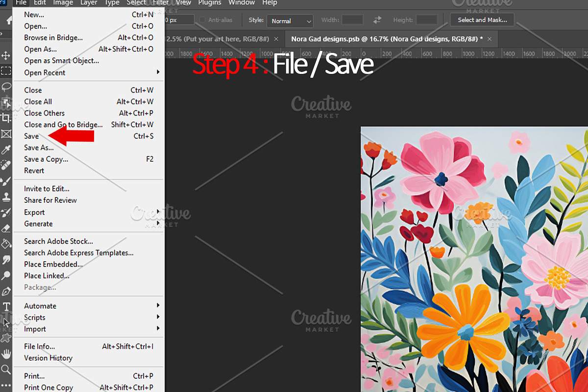The width and height of the screenshot is (588, 392).
Task: Open the Help menu
Action: [269, 2]
